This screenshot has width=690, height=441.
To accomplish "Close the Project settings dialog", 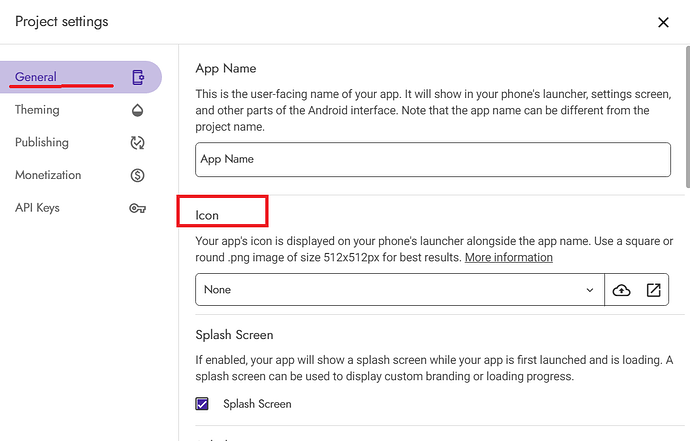I will (x=663, y=22).
